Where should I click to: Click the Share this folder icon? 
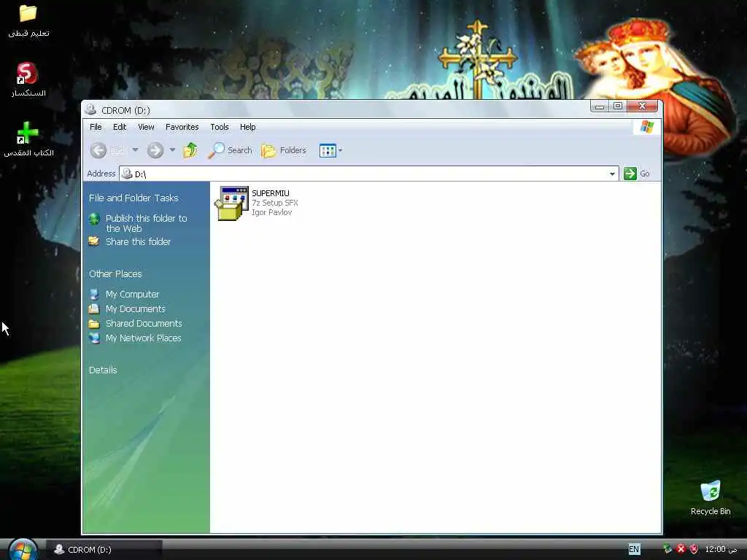tap(94, 241)
